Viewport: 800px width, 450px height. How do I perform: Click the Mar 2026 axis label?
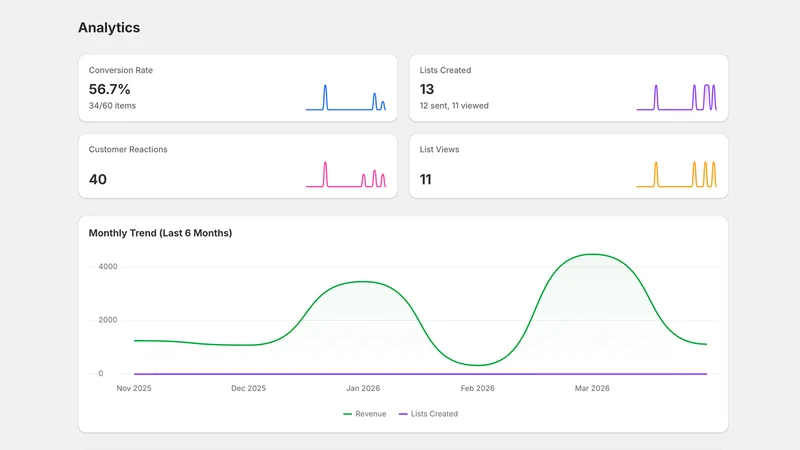[x=592, y=388]
